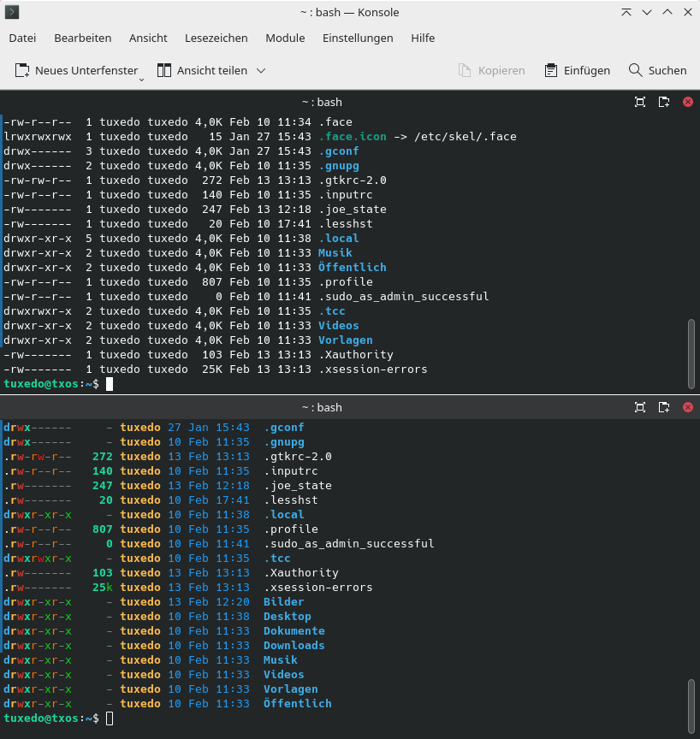Open the Lesezeichen menu
700x739 pixels.
[x=216, y=38]
